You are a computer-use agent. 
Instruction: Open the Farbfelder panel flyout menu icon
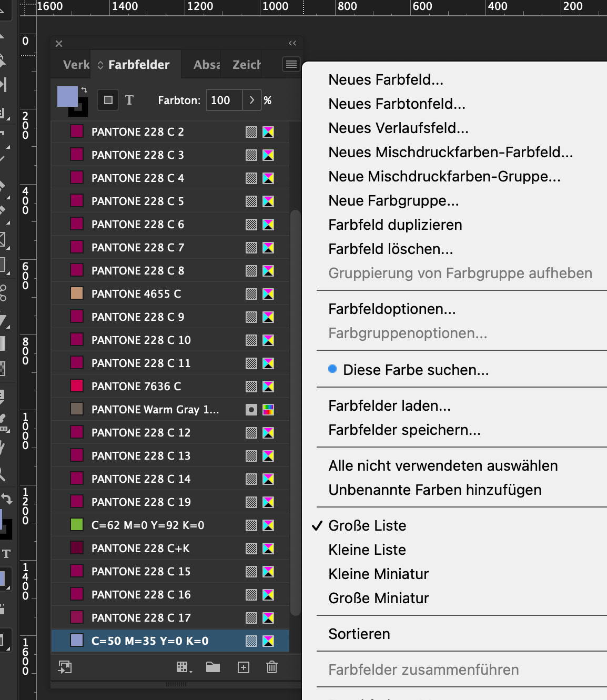[290, 64]
